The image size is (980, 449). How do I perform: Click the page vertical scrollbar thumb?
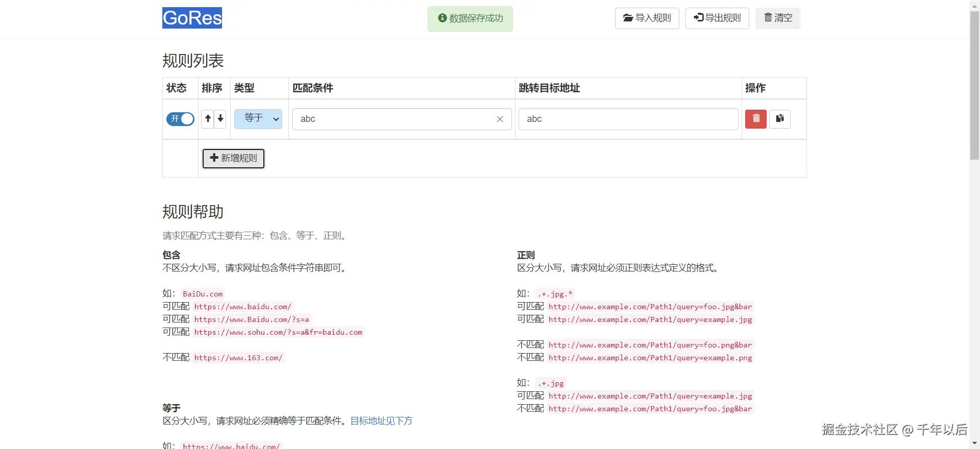pos(974,86)
